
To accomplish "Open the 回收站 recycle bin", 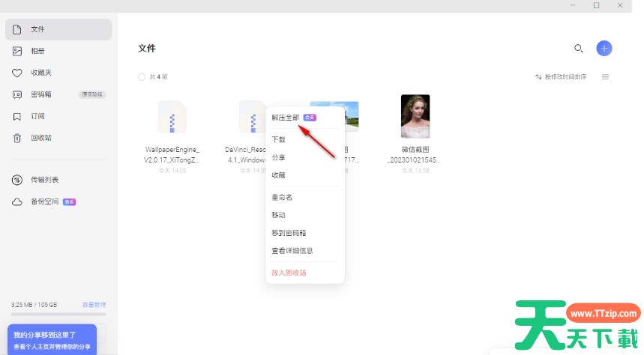I will click(x=40, y=138).
